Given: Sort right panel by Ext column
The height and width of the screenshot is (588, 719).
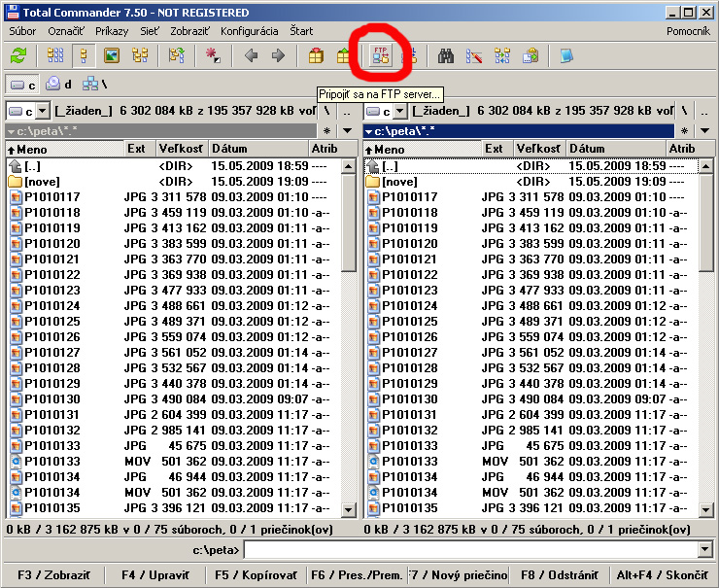Looking at the screenshot, I should click(497, 149).
